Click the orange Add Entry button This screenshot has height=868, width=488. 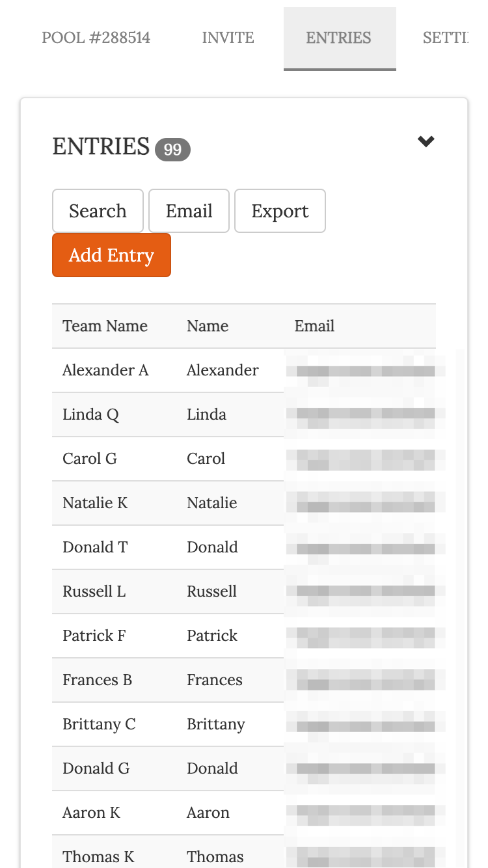coord(111,255)
